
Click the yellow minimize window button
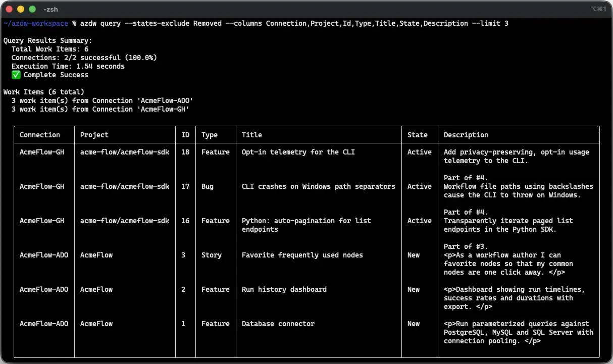(x=21, y=9)
